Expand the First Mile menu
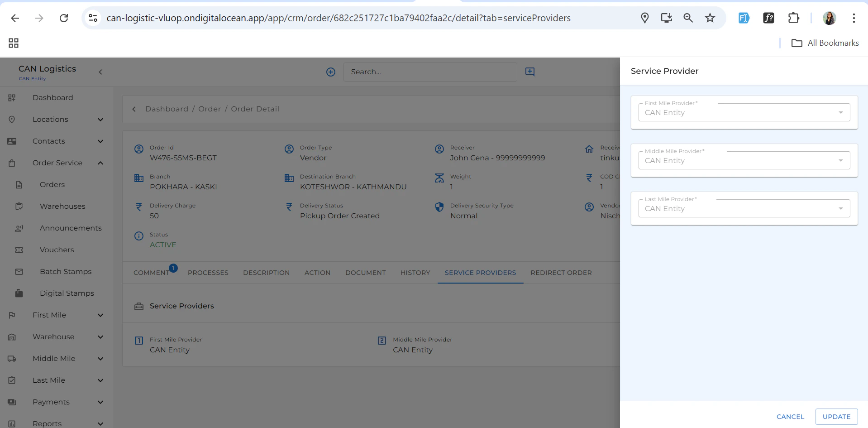Image resolution: width=868 pixels, height=428 pixels. (57, 315)
